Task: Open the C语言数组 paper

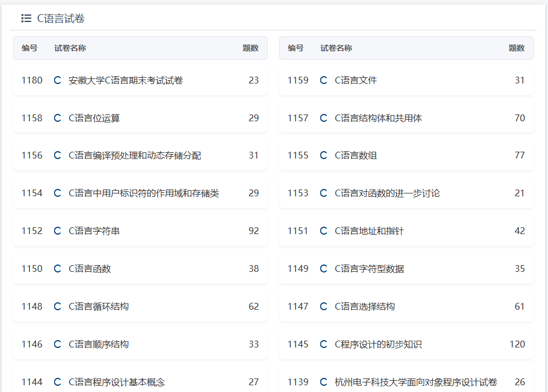Action: [356, 155]
